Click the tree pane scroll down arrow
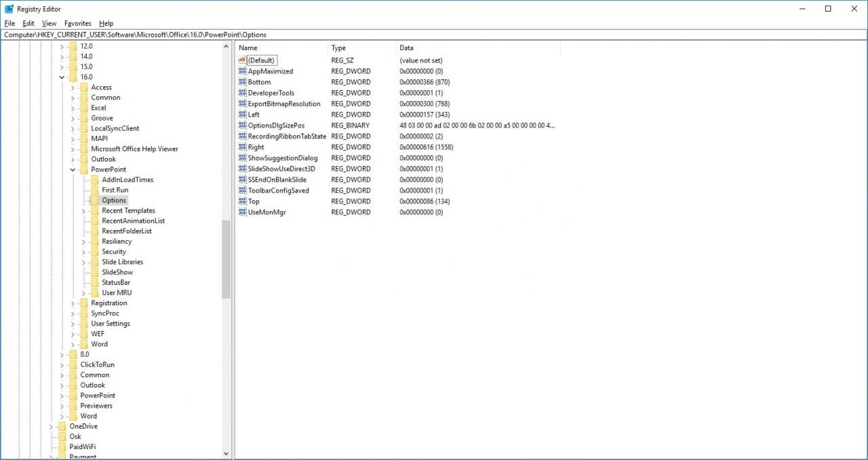 click(226, 454)
